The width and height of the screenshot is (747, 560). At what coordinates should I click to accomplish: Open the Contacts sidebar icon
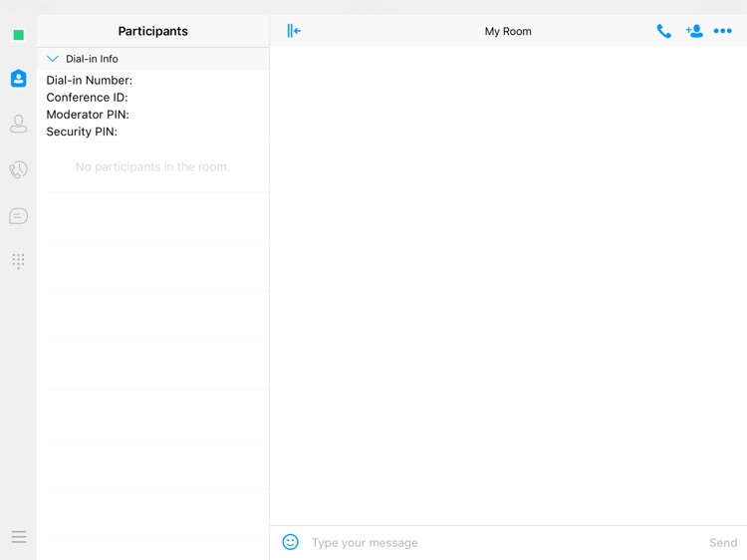coord(19,124)
